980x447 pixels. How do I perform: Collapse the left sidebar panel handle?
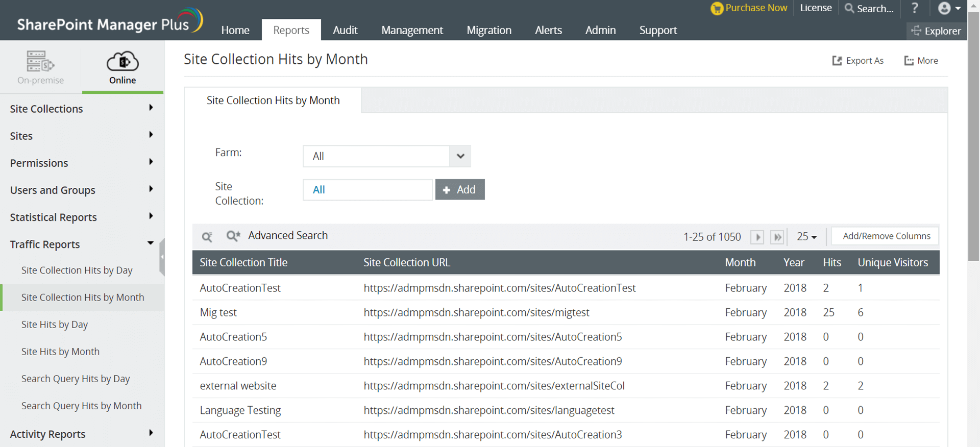pyautogui.click(x=162, y=257)
